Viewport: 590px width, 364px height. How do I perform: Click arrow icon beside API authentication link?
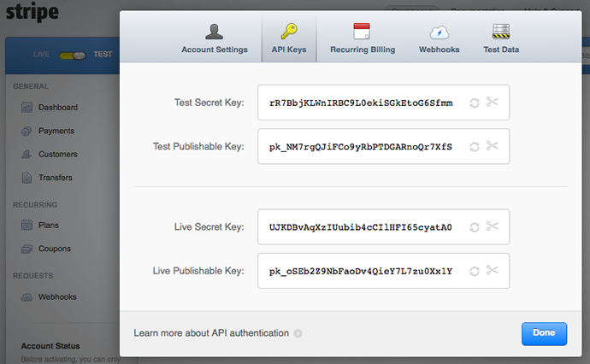pos(298,333)
